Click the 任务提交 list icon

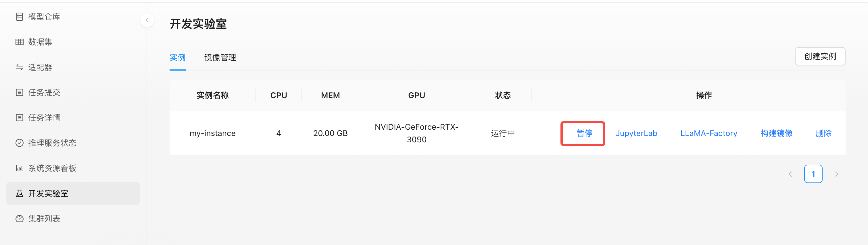(20, 92)
